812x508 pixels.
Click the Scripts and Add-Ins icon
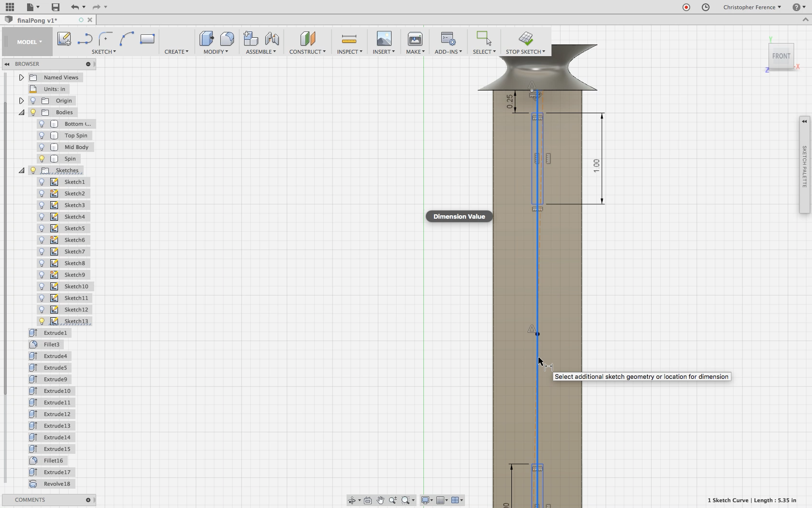coord(448,39)
